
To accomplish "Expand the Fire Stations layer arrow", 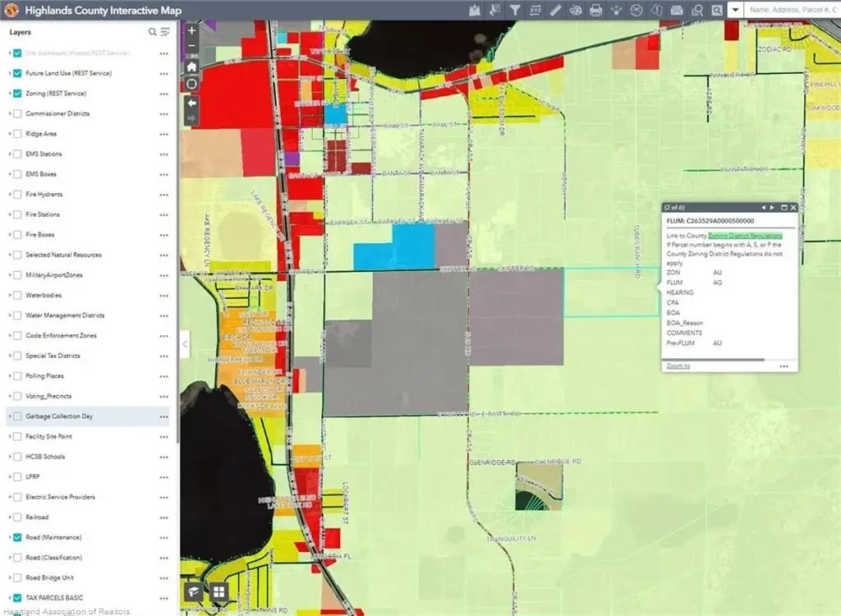I will pyautogui.click(x=9, y=214).
